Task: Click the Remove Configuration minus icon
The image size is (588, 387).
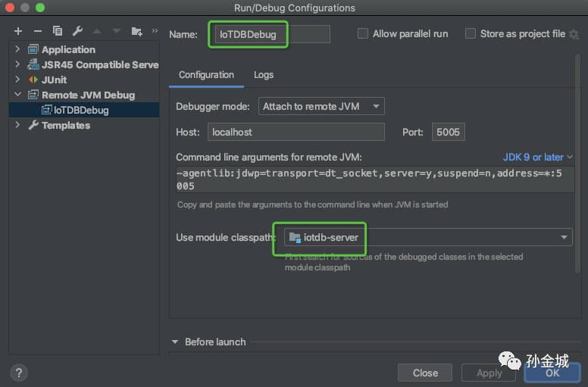Action: (x=38, y=31)
